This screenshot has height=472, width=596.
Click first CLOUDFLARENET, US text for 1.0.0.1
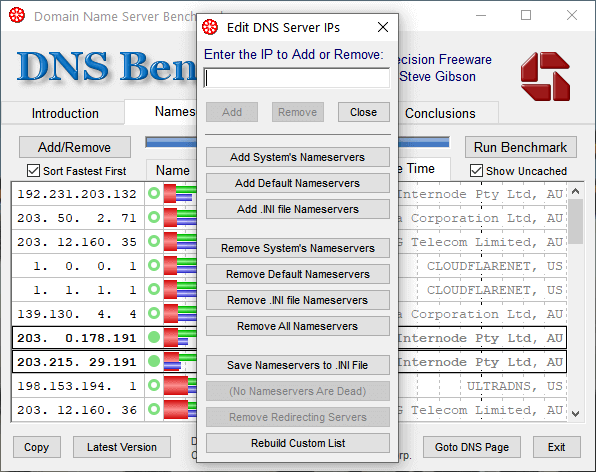tap(495, 266)
